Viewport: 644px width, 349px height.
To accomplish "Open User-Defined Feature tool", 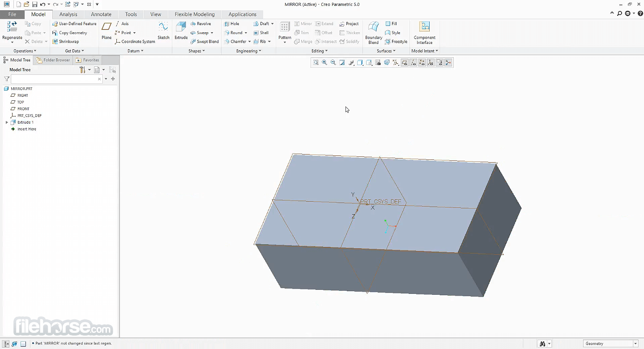I will [74, 24].
